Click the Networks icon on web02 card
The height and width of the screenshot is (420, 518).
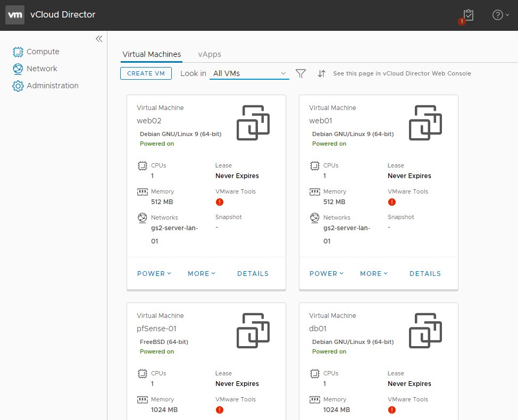[143, 218]
